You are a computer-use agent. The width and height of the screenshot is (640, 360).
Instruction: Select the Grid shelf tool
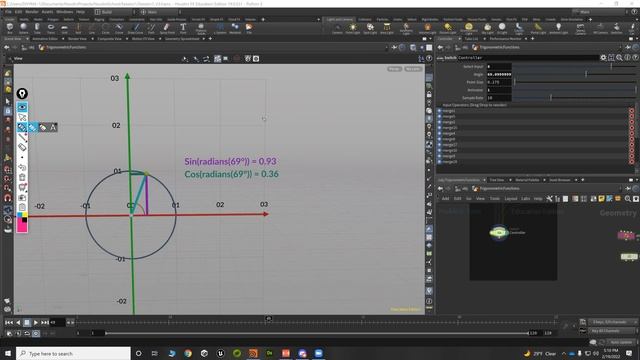point(64,28)
